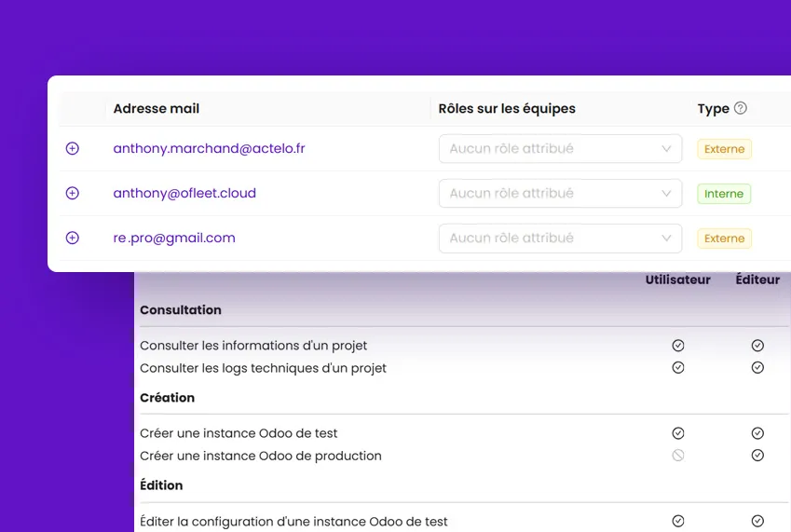Click plus icon beside anthony.marchand@actelo.fr
Screen dimensions: 791x532
point(73,149)
